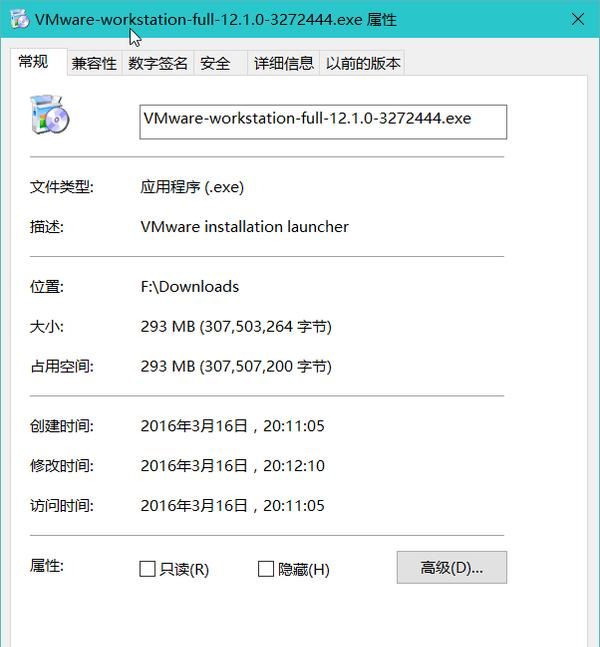
Task: Click the large installer file icon
Action: click(50, 115)
